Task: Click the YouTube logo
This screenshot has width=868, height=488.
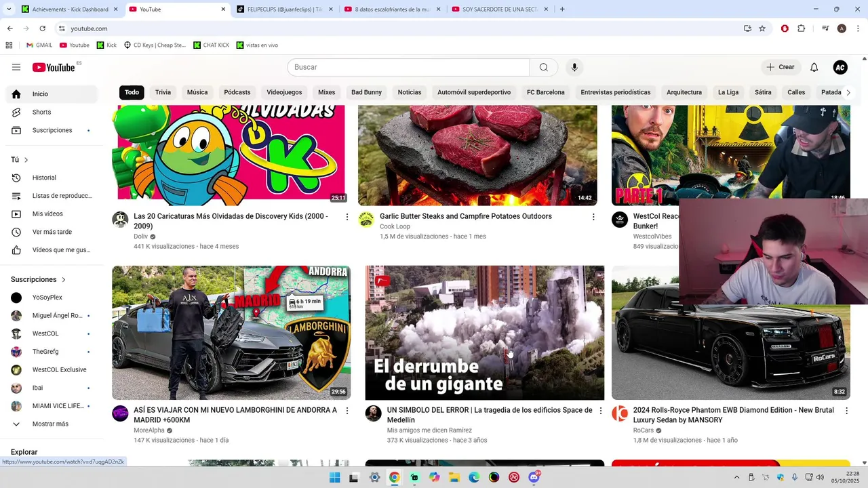Action: 54,67
